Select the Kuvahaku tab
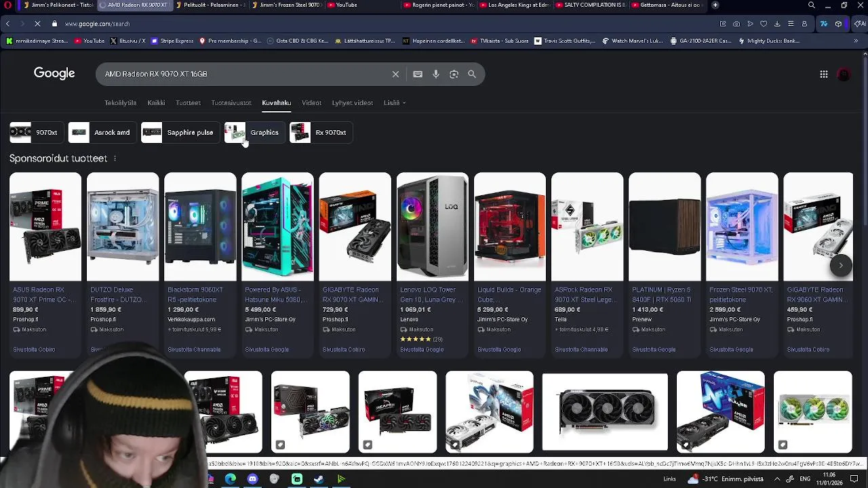The height and width of the screenshot is (488, 868). [x=276, y=103]
